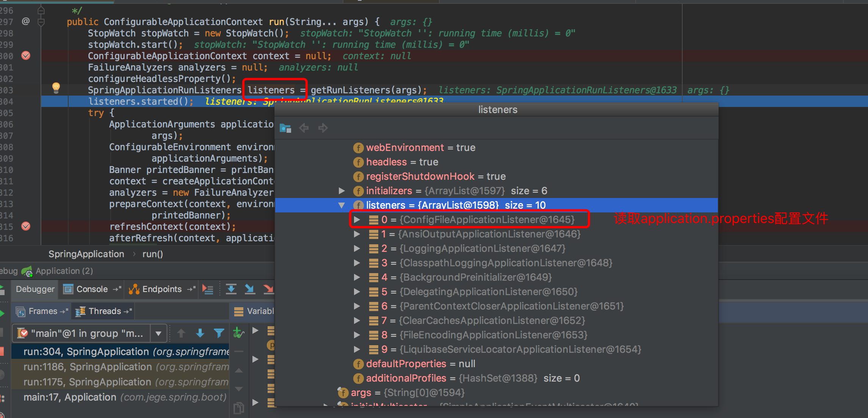This screenshot has height=418, width=868.
Task: Click the set-root folder icon in listeners popup
Action: tap(285, 128)
